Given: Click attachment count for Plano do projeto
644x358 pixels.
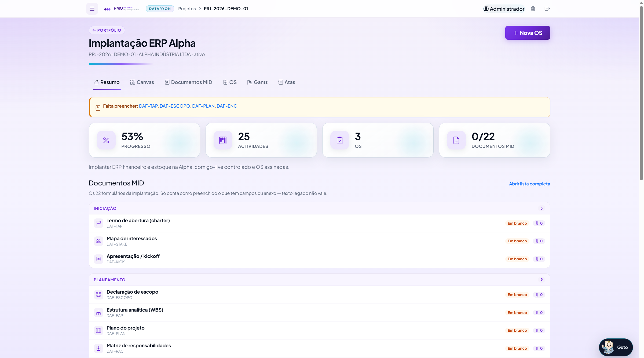Looking at the screenshot, I should pos(539,330).
